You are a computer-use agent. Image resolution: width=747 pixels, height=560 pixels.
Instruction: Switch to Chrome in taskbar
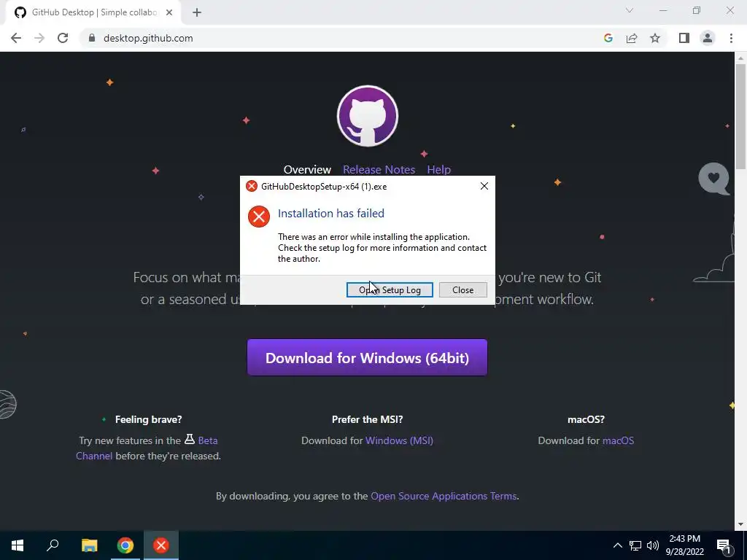125,545
